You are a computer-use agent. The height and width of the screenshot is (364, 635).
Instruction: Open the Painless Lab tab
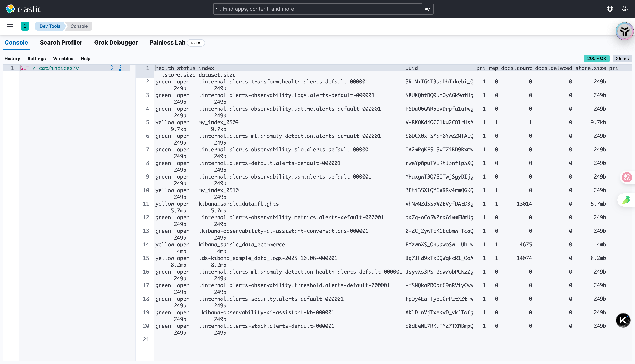(x=167, y=43)
